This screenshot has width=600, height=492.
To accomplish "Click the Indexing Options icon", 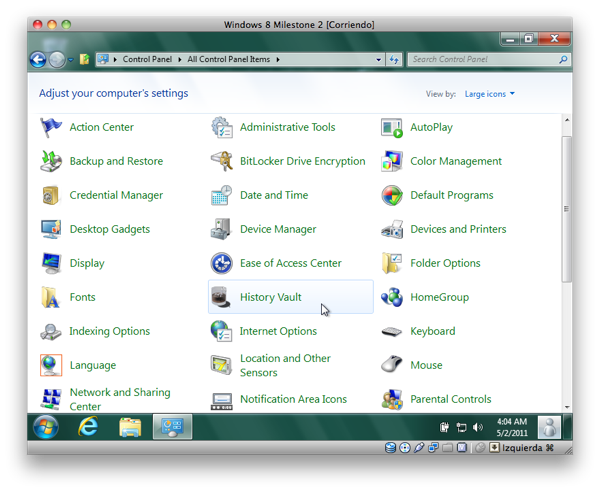I will pos(51,331).
